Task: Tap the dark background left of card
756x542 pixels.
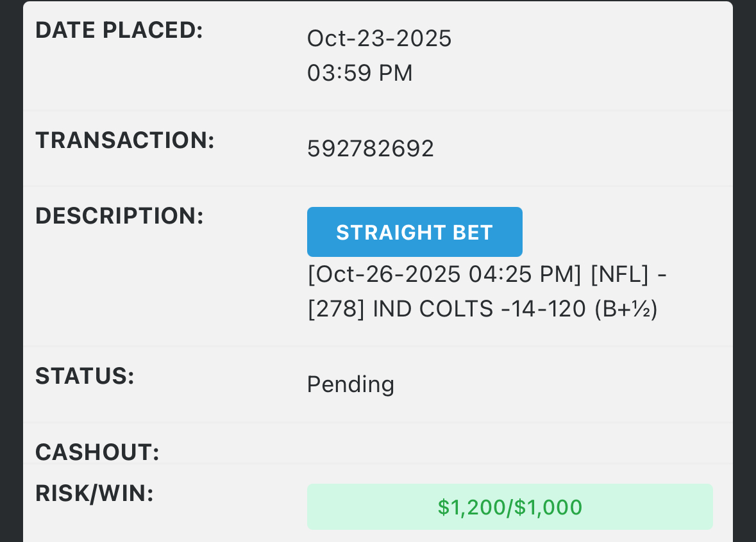Action: (11, 269)
